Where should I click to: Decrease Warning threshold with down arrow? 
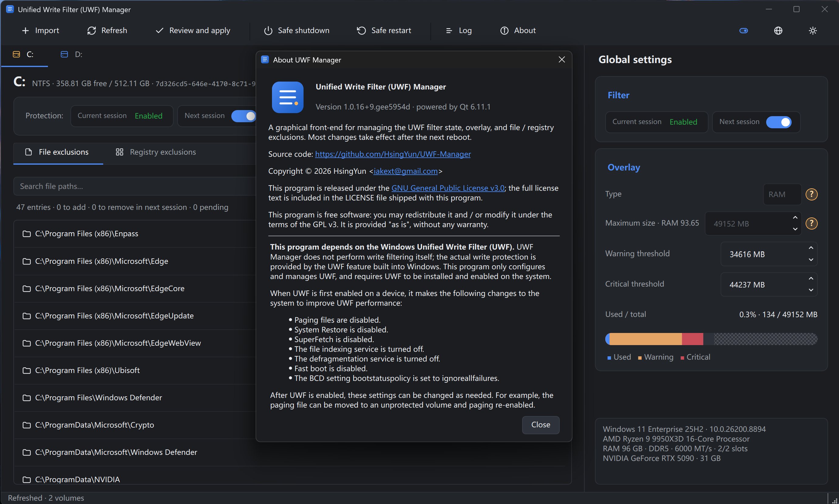[811, 260]
